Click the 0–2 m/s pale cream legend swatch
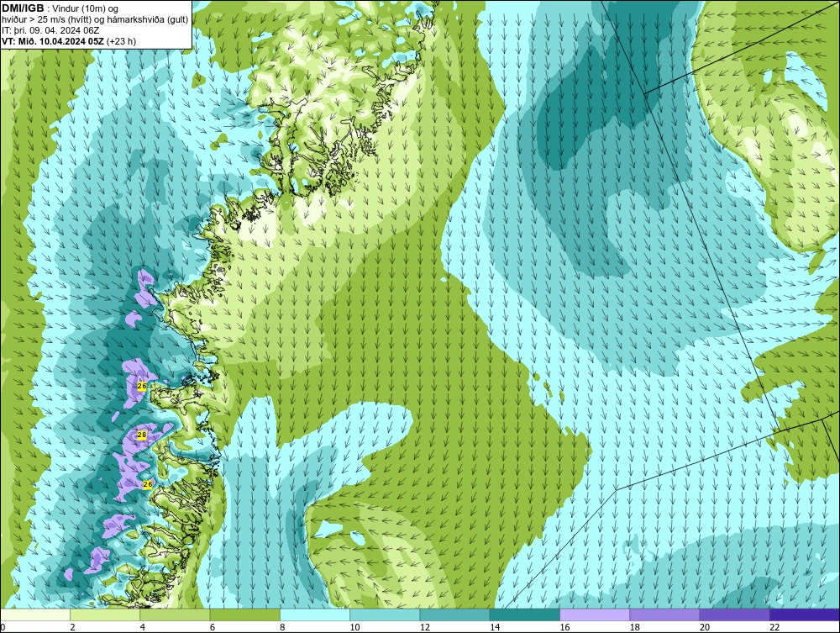 point(34,615)
